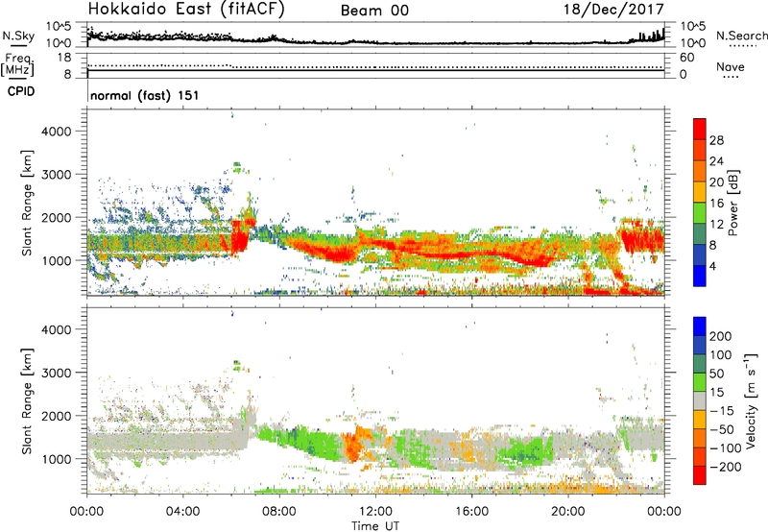Click the "08:00" time tick label

(279, 512)
